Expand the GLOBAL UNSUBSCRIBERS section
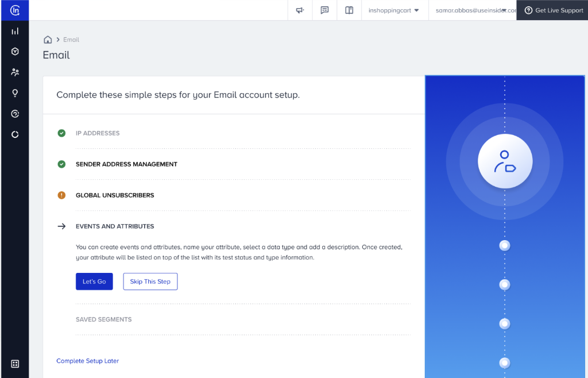This screenshot has height=378, width=588. [115, 195]
